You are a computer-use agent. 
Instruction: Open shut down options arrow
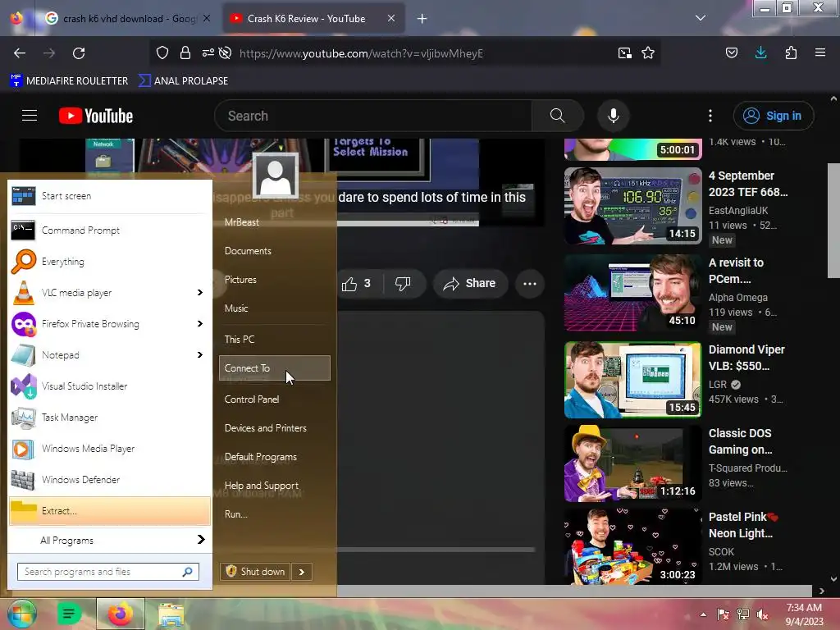(x=302, y=572)
